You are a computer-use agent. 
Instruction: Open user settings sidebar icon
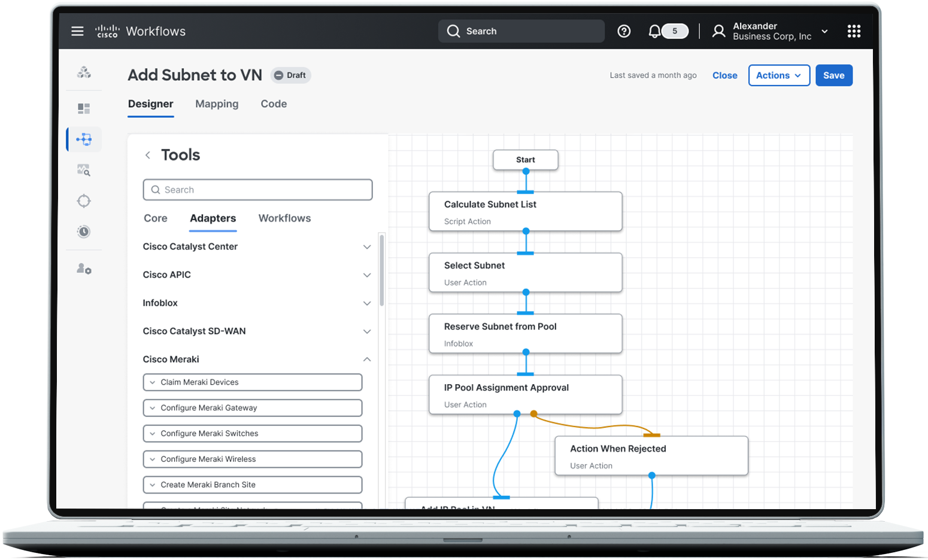84,269
